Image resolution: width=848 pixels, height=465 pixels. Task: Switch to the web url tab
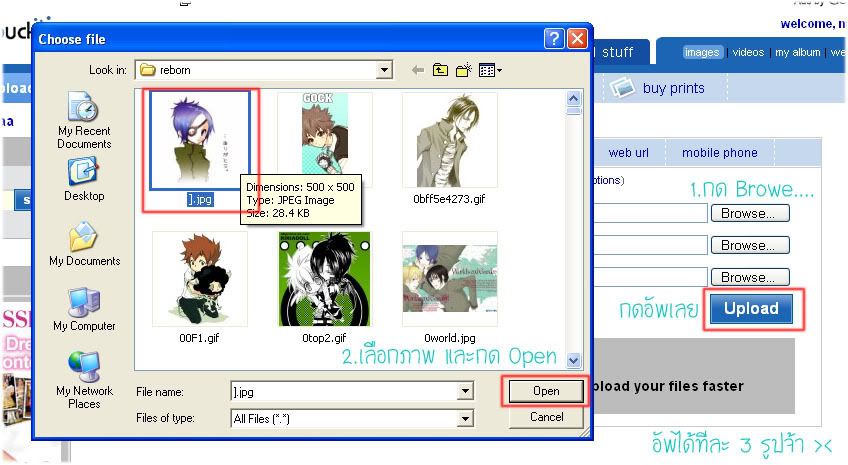point(628,152)
